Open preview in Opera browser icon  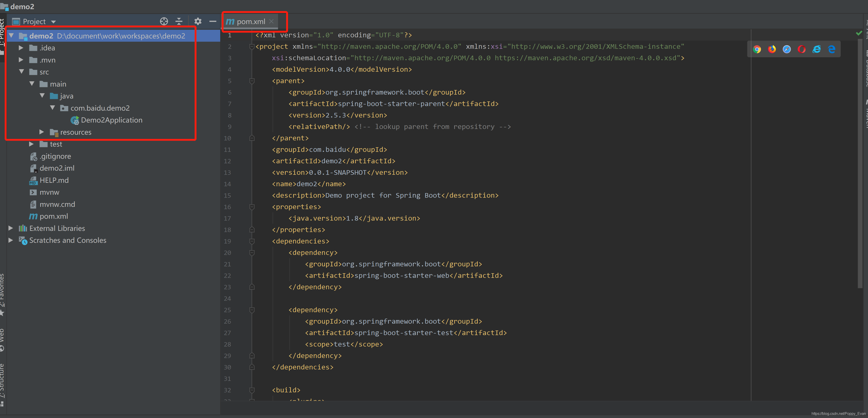click(x=801, y=49)
